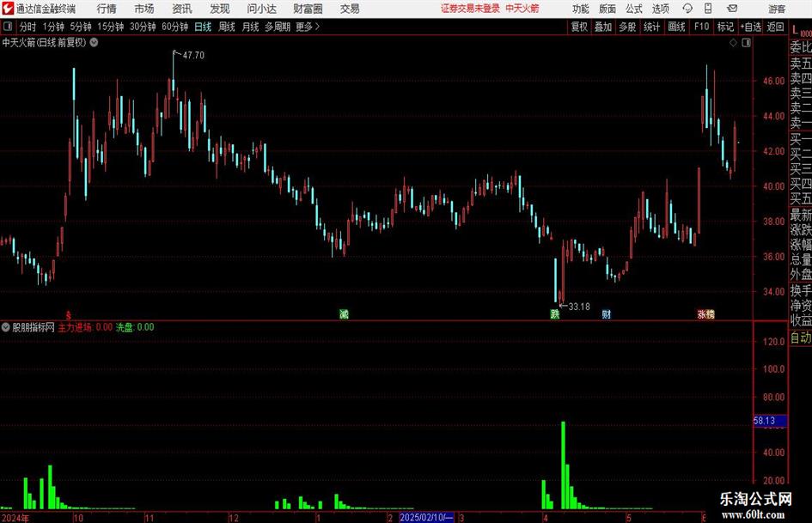Select the 日线 daily period tab
This screenshot has width=812, height=523.
(203, 27)
